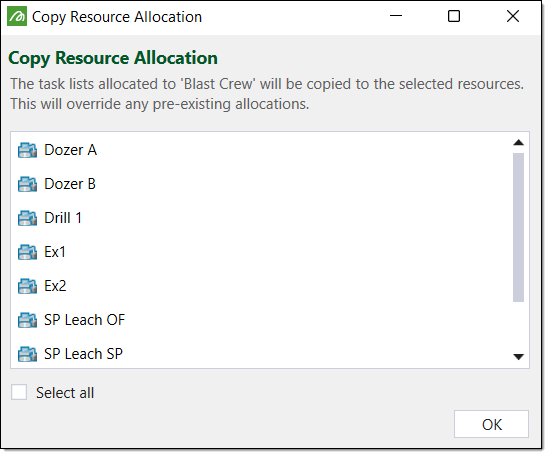Enable the Select all checkbox
Screen dimensions: 548x455
[x=19, y=392]
